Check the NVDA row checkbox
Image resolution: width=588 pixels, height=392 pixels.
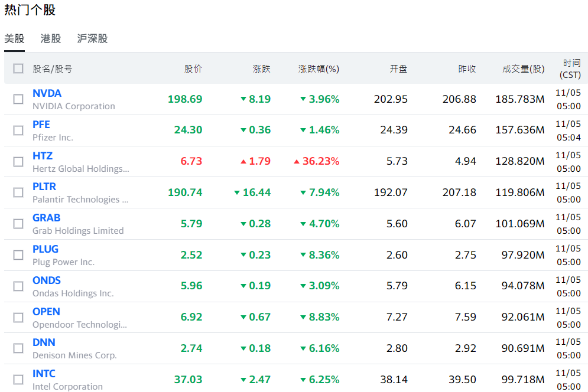click(18, 99)
